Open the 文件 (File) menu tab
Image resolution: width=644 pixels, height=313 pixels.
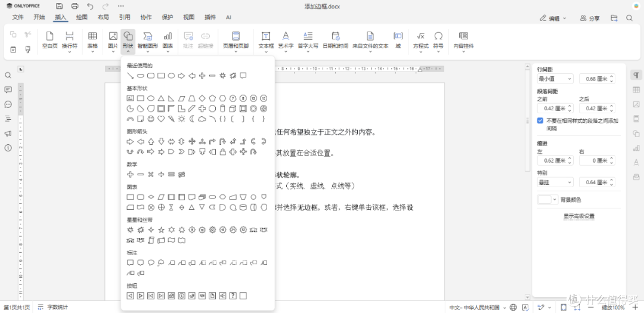(x=18, y=17)
